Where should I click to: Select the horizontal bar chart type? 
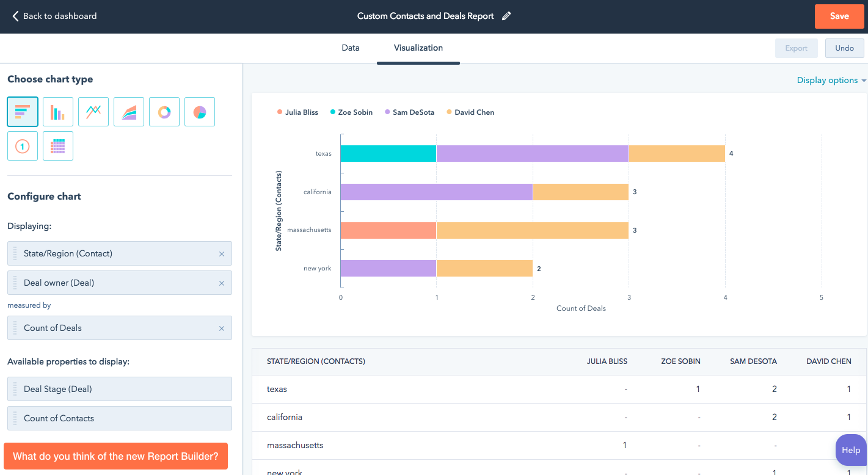coord(23,112)
